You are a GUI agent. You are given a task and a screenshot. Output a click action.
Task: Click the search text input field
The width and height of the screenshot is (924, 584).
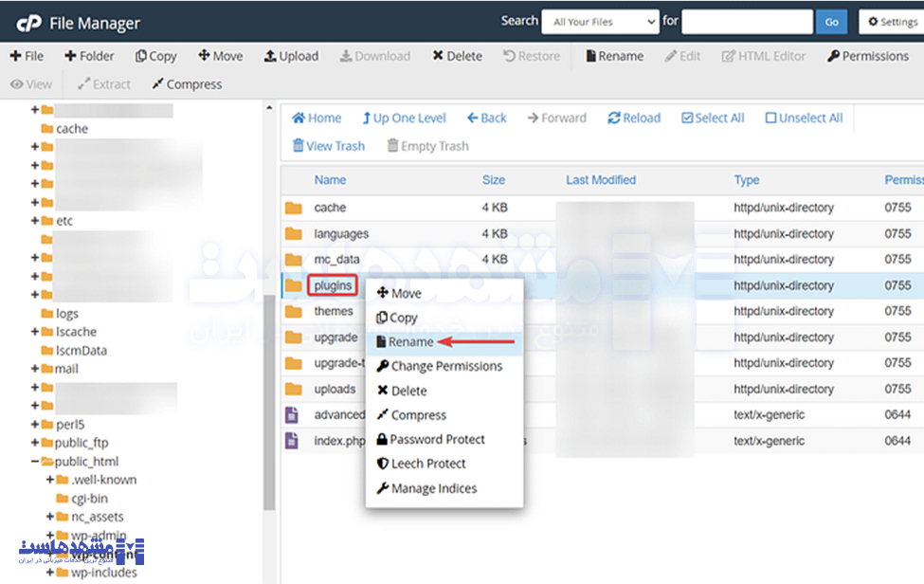click(x=747, y=22)
